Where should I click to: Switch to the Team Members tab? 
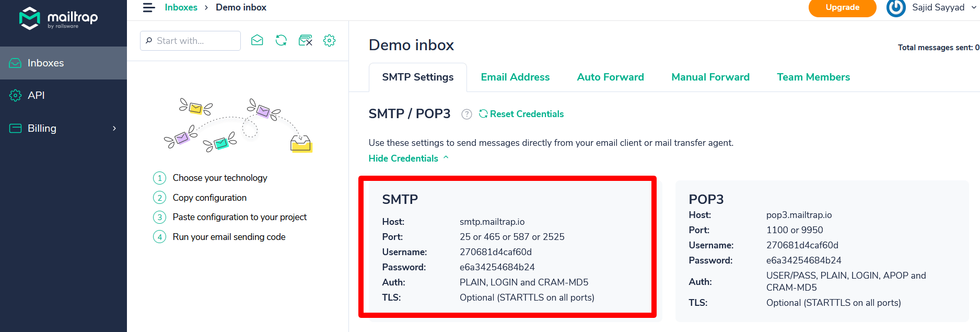tap(813, 77)
